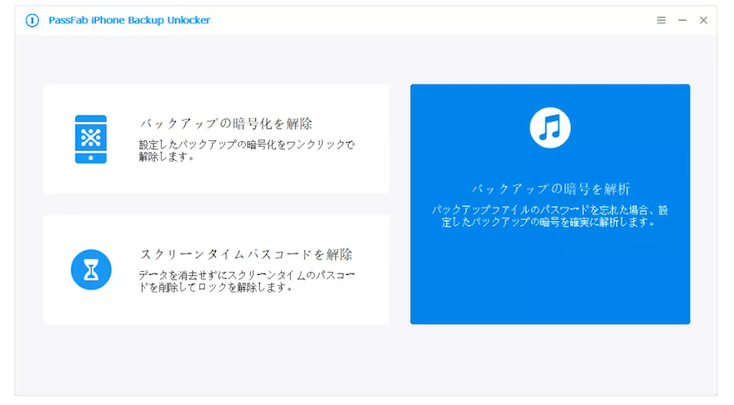Viewport: 734px width, 405px height.
Task: Click description データを消去せずにスクリーンタイムのパスコード
Action: [x=247, y=281]
